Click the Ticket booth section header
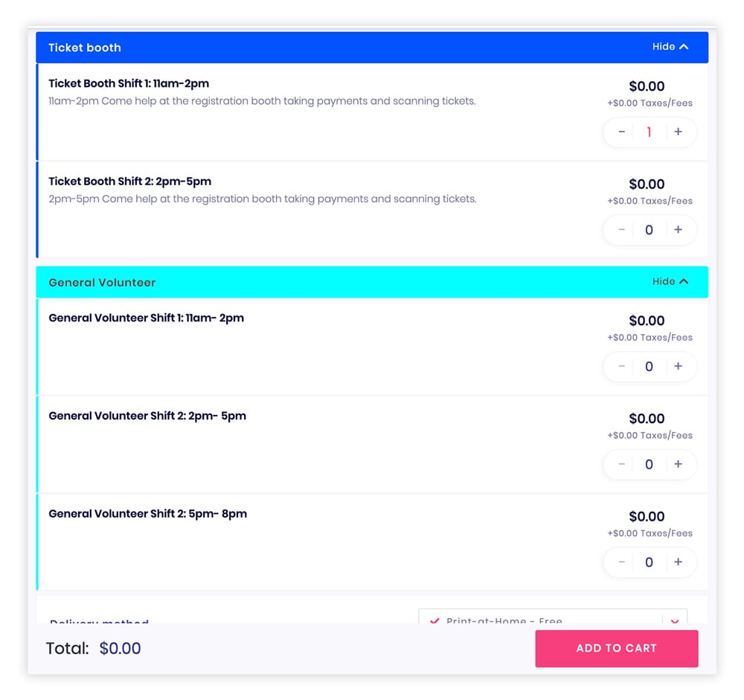The height and width of the screenshot is (700, 744). pos(372,48)
